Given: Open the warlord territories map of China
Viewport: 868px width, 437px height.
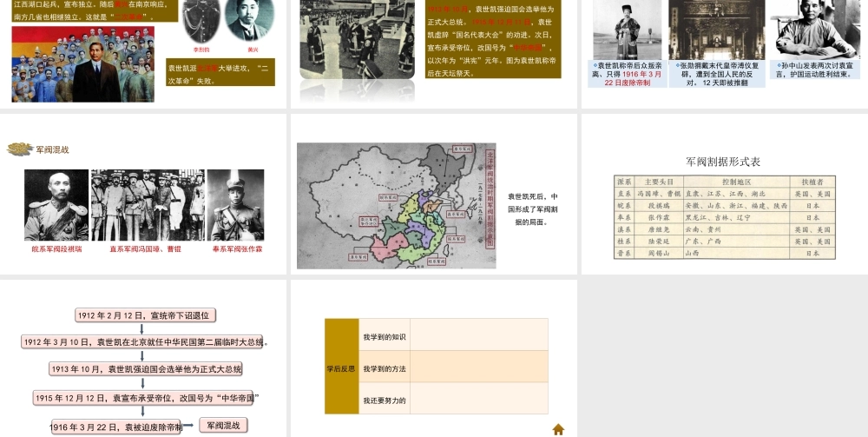Looking at the screenshot, I should [397, 206].
